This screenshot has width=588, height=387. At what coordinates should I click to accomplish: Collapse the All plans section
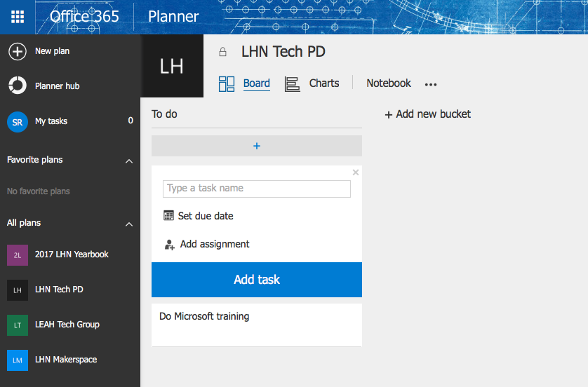tap(129, 224)
